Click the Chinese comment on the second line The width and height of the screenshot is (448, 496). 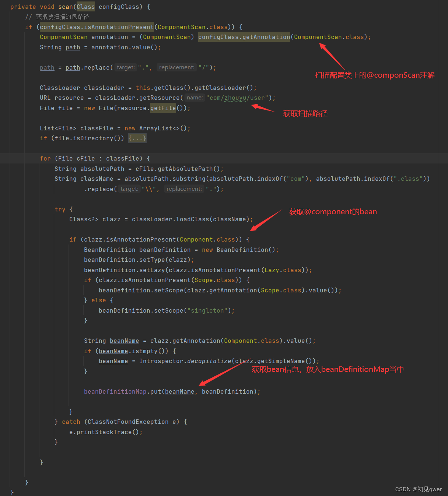coord(62,17)
